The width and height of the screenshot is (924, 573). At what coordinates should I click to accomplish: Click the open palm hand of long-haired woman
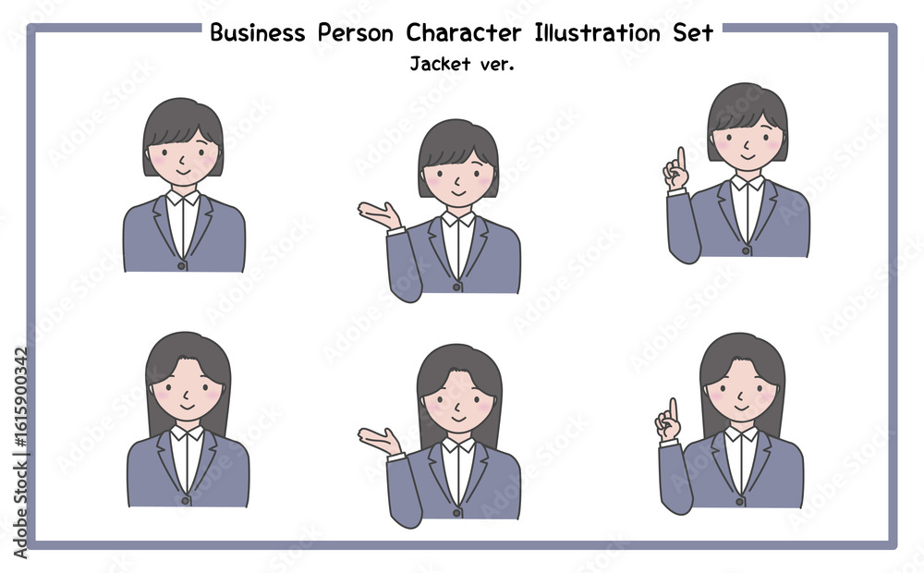380,441
